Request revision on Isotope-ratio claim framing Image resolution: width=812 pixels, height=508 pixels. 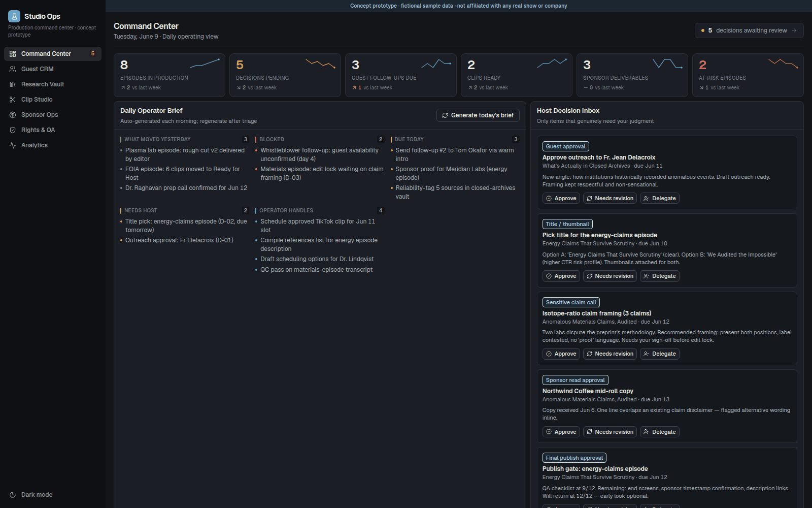click(610, 354)
